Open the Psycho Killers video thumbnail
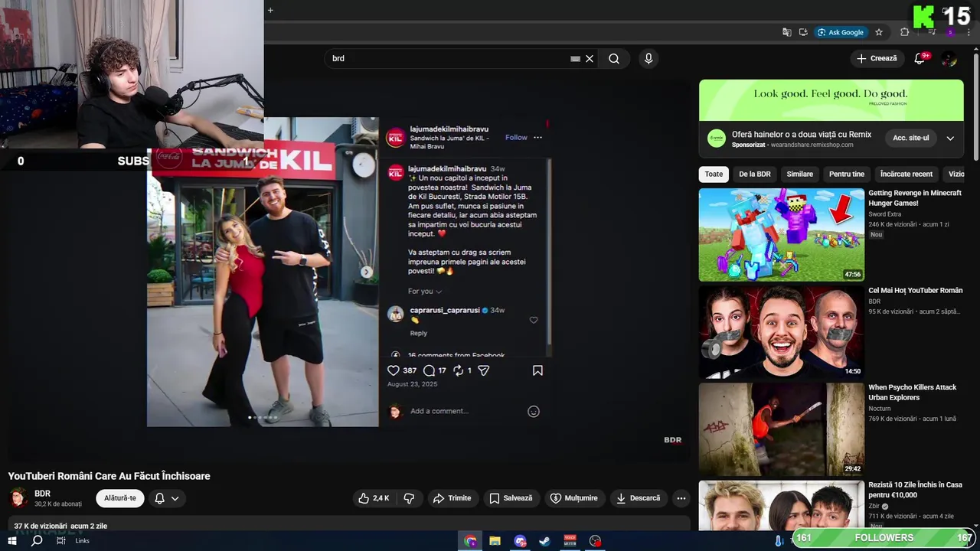Screen dimensions: 980x551 [x=781, y=429]
